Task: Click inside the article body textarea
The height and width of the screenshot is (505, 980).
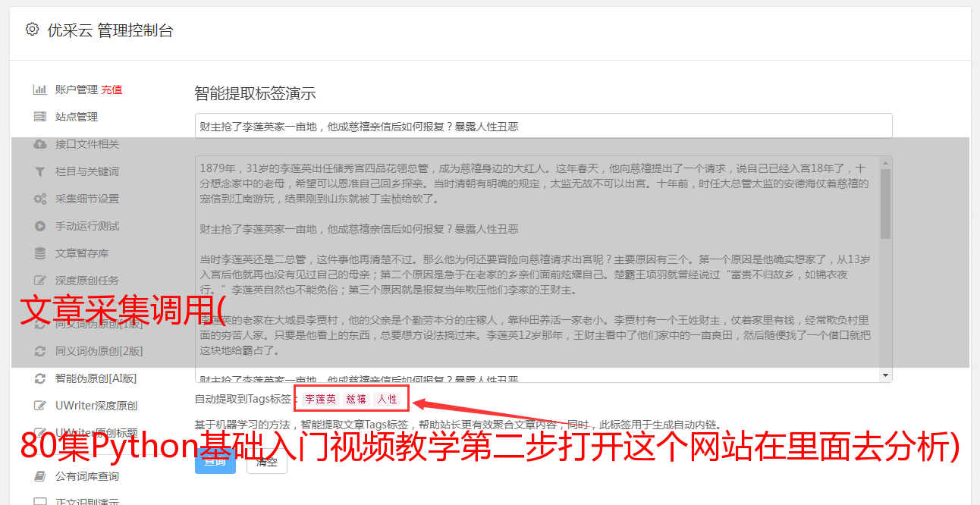Action: click(x=537, y=269)
